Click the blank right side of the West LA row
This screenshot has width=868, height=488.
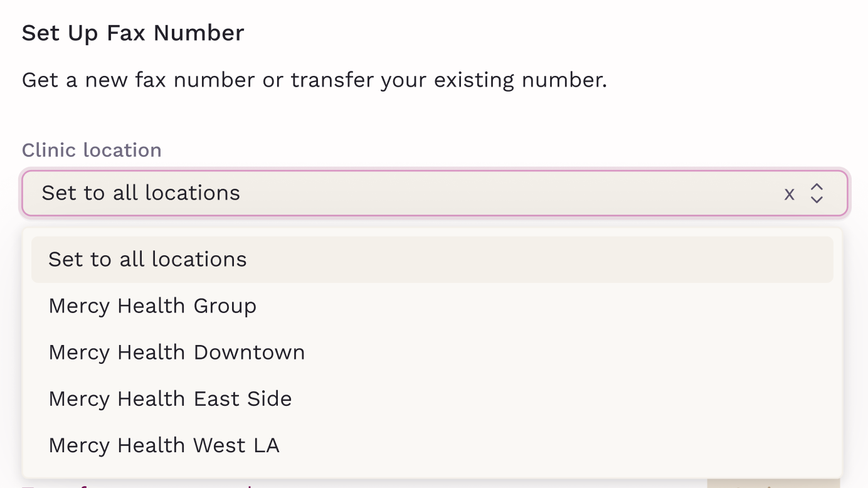pos(627,445)
